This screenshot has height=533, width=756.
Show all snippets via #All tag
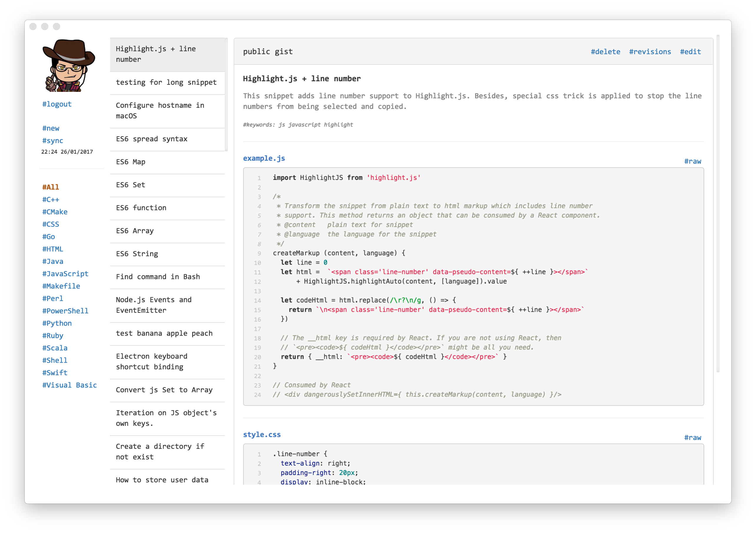50,187
